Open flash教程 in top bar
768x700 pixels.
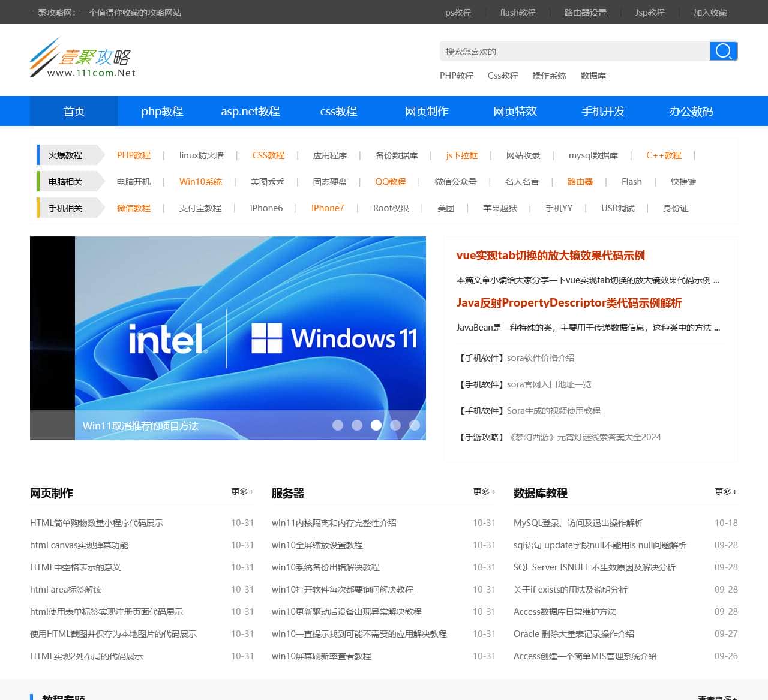tap(517, 12)
